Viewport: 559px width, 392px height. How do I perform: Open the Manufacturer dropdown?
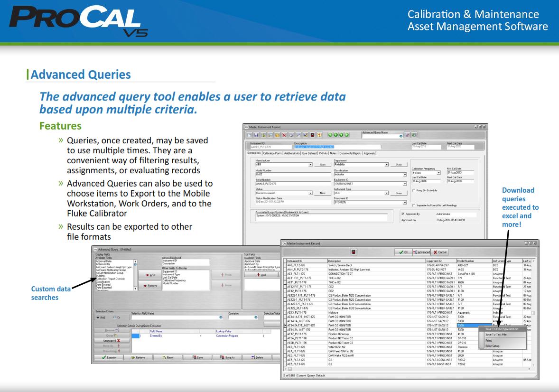pos(310,165)
